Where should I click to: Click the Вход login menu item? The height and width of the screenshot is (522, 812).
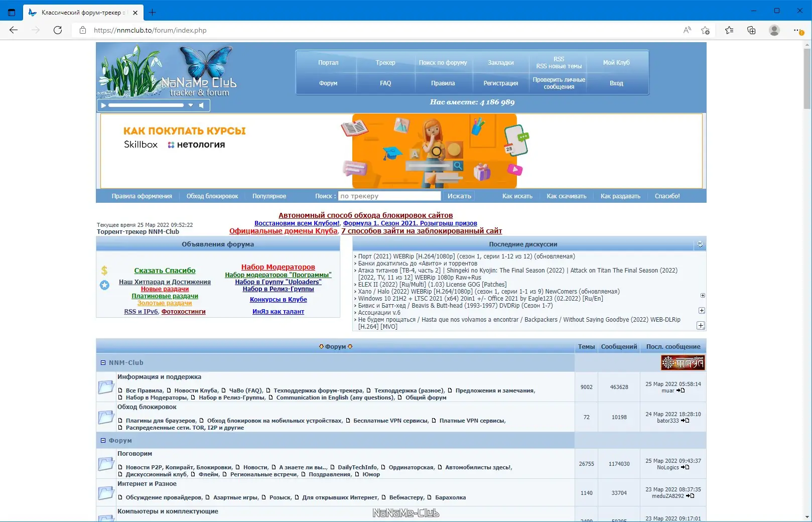pyautogui.click(x=616, y=83)
